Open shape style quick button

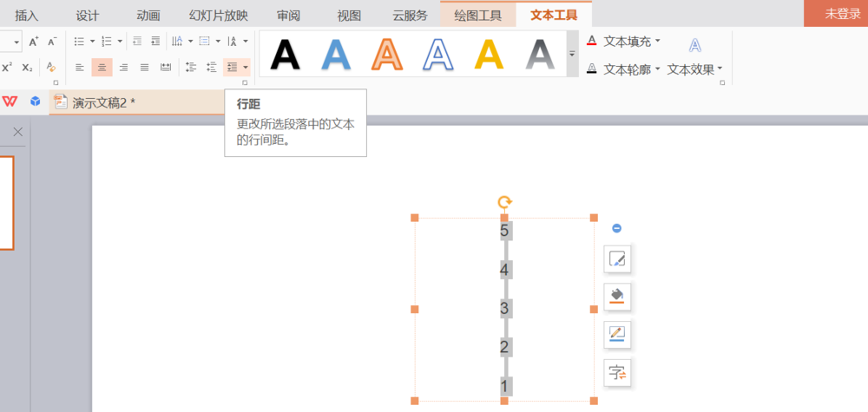point(617,258)
